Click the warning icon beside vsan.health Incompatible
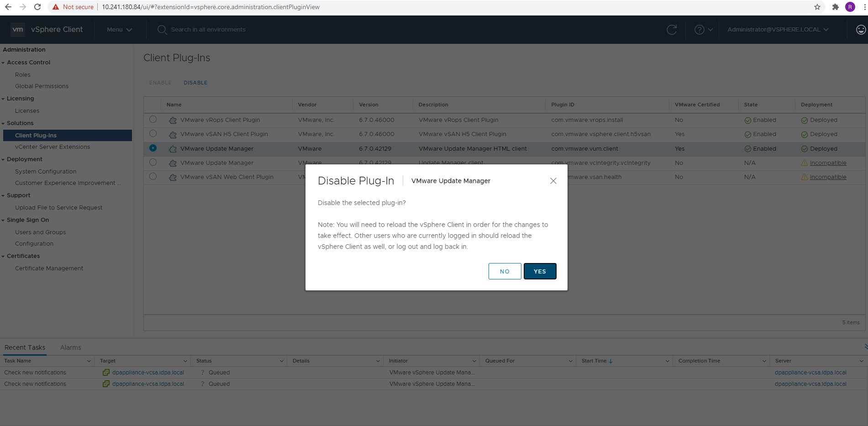Image resolution: width=868 pixels, height=426 pixels. point(805,177)
